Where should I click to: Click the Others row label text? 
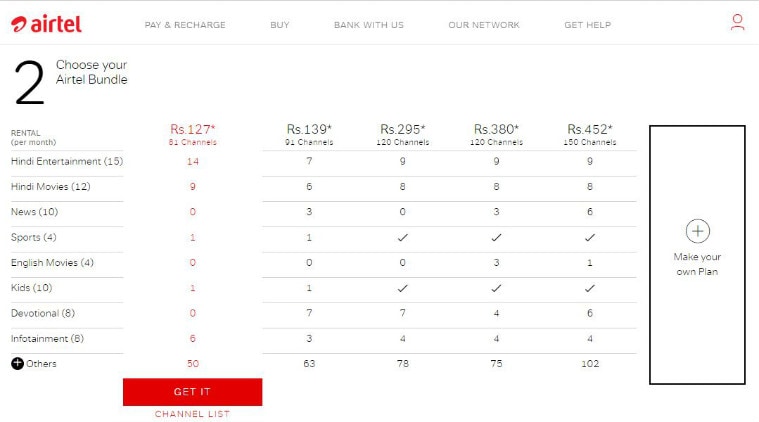tap(41, 364)
